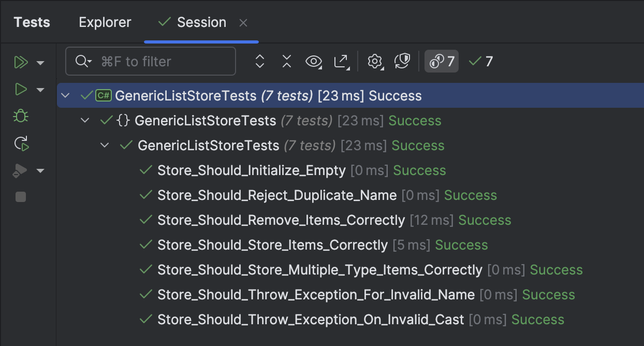Collapse the top GenericListStoreTests node
644x346 pixels.
click(x=65, y=95)
